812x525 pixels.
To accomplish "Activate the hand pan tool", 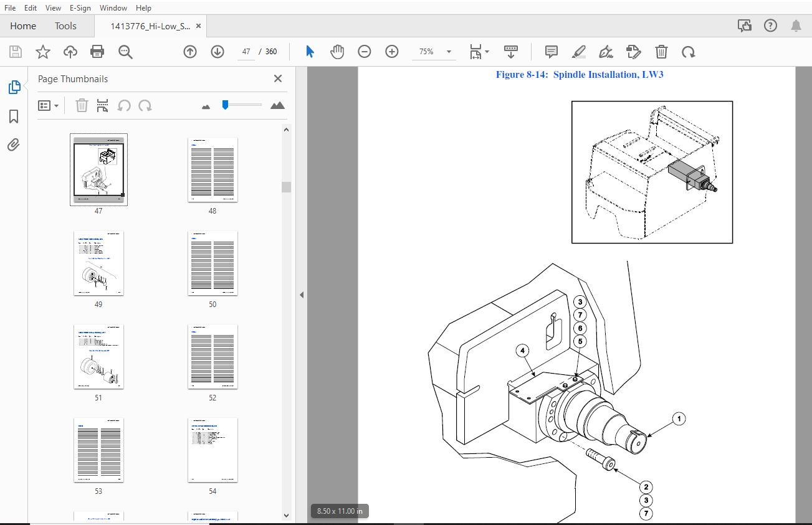I will (x=337, y=52).
